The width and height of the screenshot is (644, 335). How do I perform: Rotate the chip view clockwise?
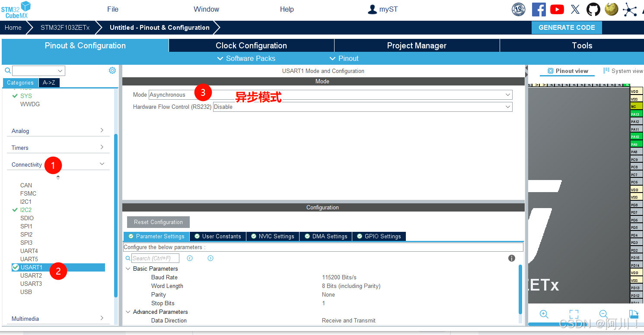[634, 314]
